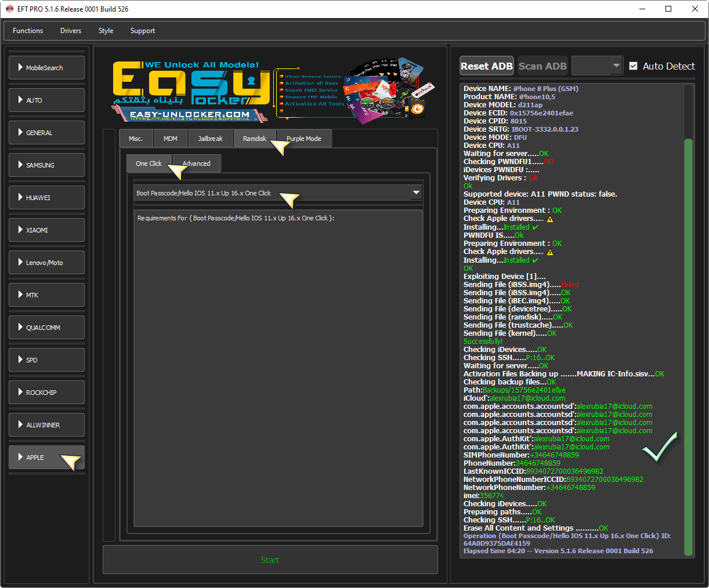The width and height of the screenshot is (709, 588).
Task: Open the Functions menu
Action: tap(28, 31)
